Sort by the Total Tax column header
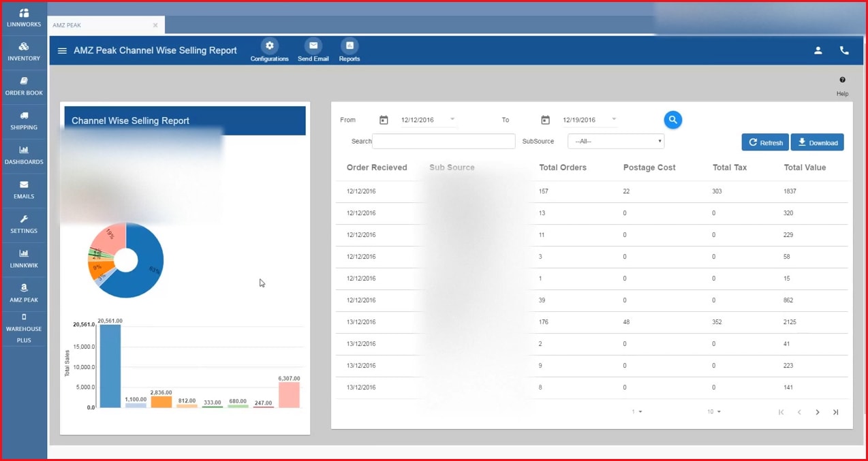Screen dimensions: 868x461 pos(730,168)
